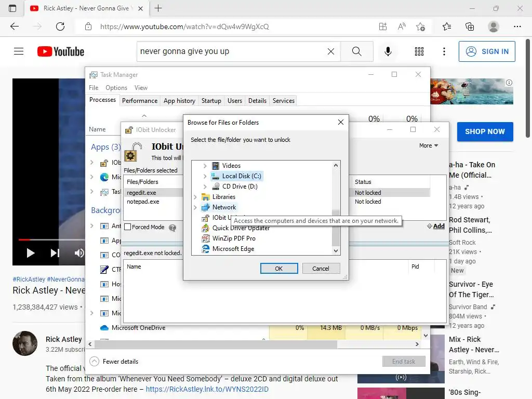
Task: Open Task Manager Options menu
Action: [x=116, y=87]
